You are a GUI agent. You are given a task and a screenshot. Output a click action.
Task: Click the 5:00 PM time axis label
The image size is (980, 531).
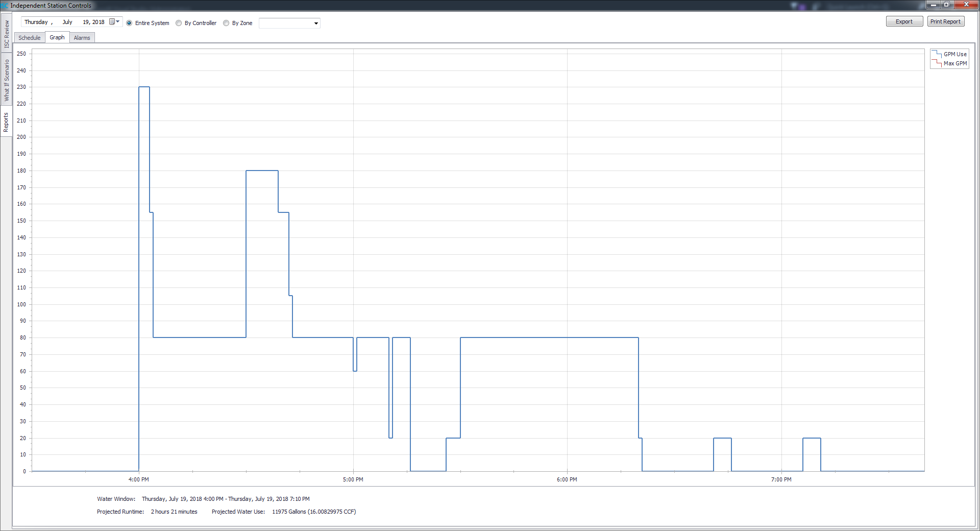point(353,479)
